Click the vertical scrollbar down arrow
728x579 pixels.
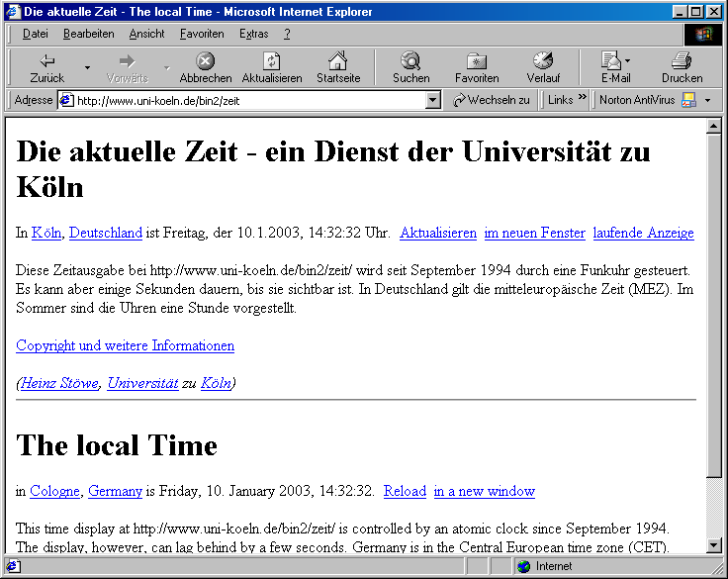coord(714,545)
